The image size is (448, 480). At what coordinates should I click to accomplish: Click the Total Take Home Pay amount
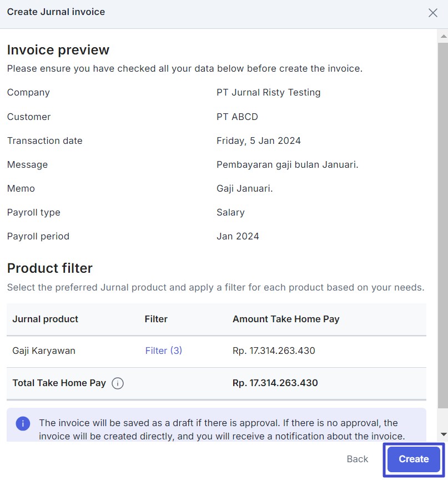tap(274, 383)
